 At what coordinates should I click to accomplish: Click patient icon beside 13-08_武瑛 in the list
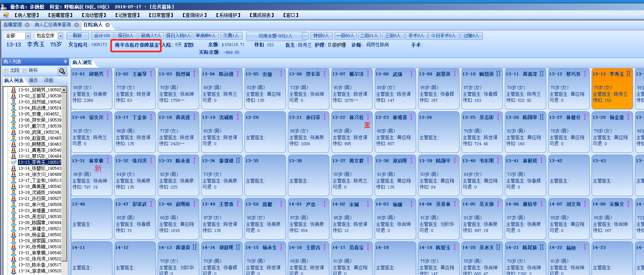point(14,132)
